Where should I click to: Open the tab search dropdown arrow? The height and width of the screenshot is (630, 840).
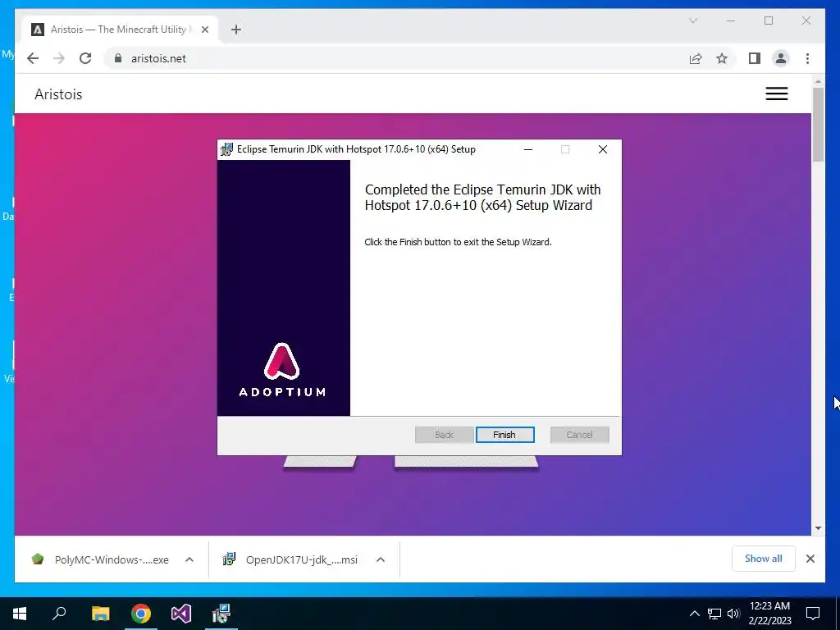693,21
